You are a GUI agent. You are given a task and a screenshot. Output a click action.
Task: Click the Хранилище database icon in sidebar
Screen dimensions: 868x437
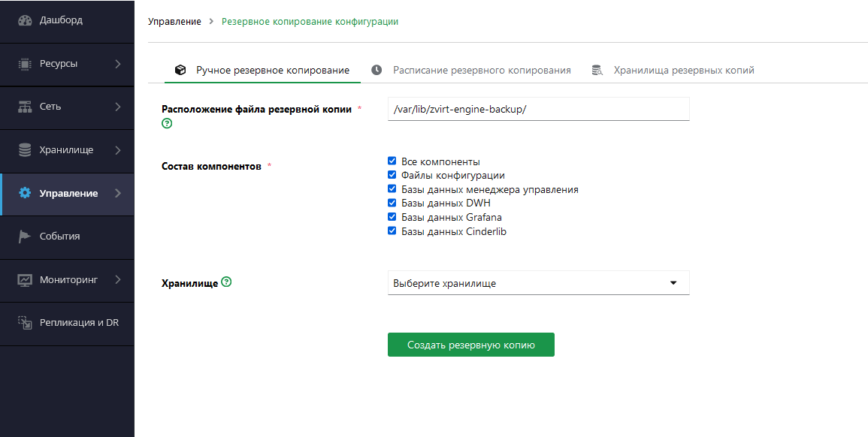point(25,150)
